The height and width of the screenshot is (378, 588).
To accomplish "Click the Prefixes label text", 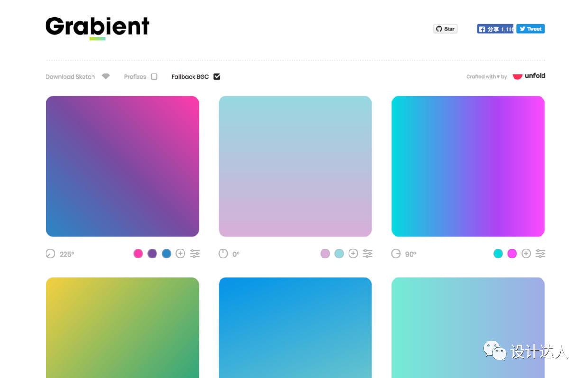I will coord(135,77).
